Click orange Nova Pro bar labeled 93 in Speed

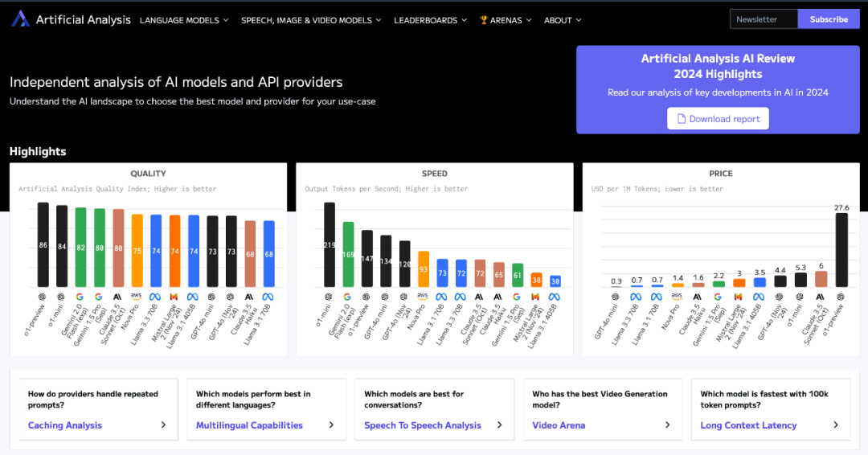coord(424,269)
